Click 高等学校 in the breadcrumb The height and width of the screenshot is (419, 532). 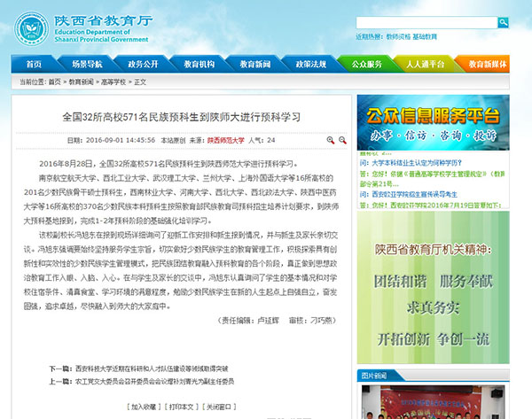(x=114, y=81)
